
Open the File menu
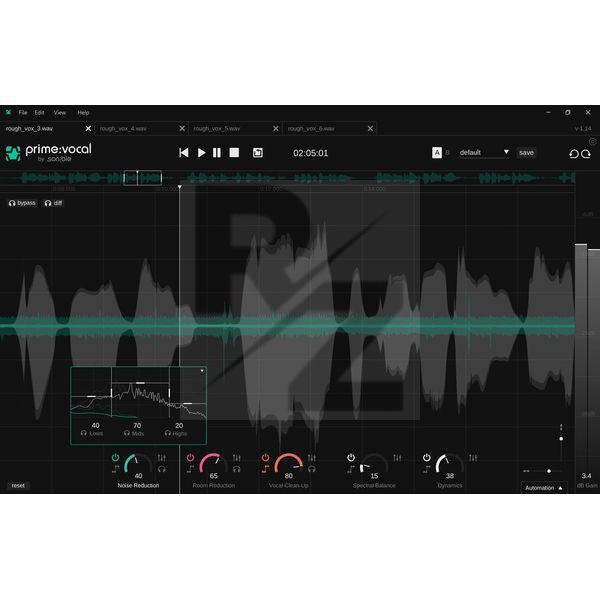(x=23, y=112)
